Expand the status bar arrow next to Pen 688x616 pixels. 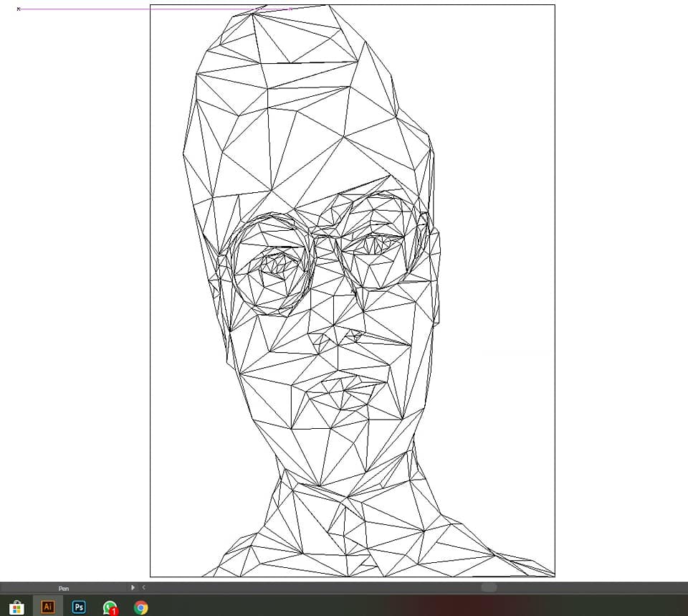[x=133, y=587]
